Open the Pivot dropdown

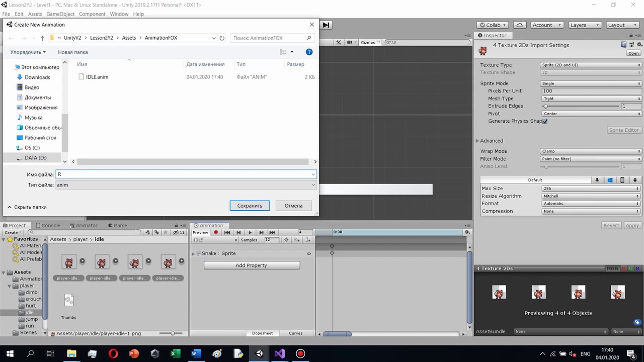tap(591, 114)
